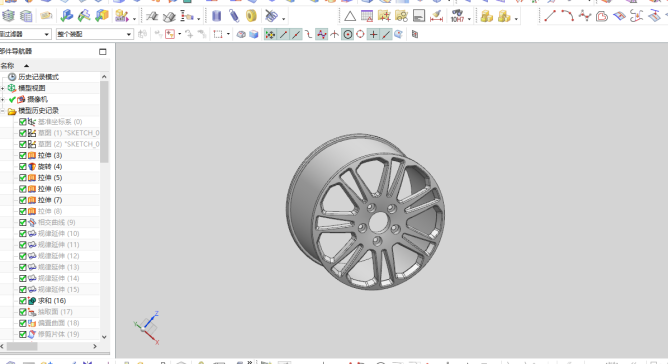Click the blue shaded cube icon
The width and height of the screenshot is (668, 364).
point(254,34)
